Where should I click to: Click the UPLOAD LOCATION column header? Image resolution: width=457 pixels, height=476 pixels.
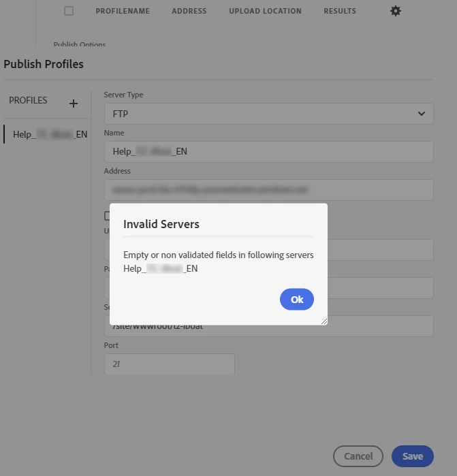tap(265, 11)
